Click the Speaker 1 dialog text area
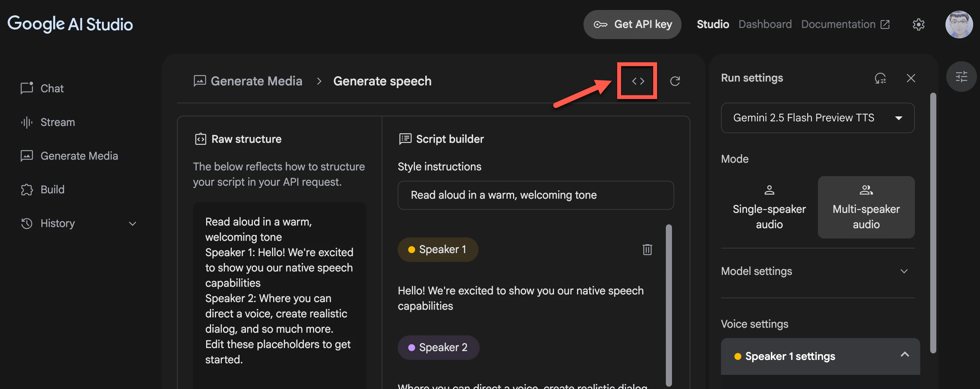 click(521, 298)
